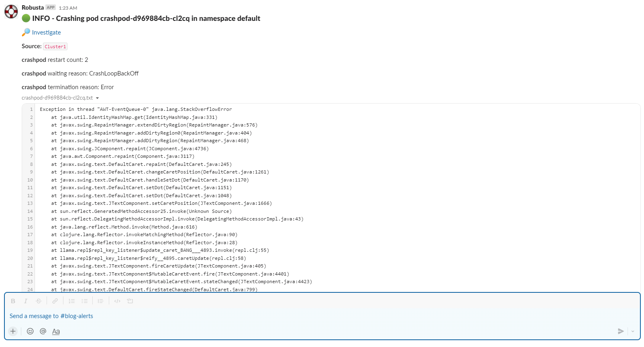Open send options arrow beside send button
The width and height of the screenshot is (644, 347).
633,331
